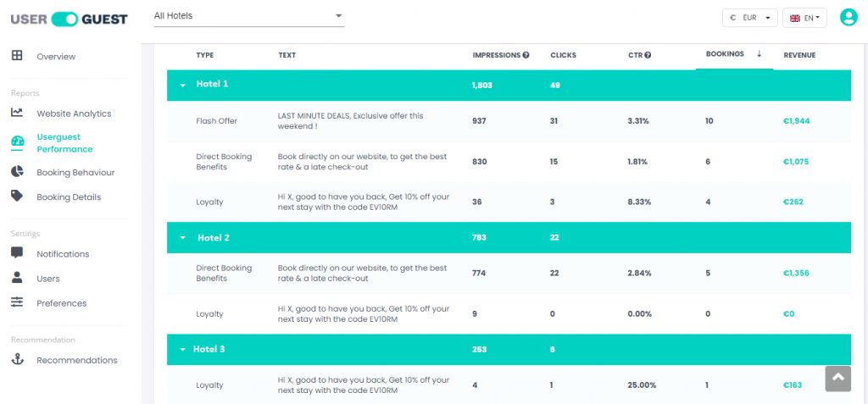Open the Overview grid icon
Viewport: 868px width, 404px height.
click(17, 55)
